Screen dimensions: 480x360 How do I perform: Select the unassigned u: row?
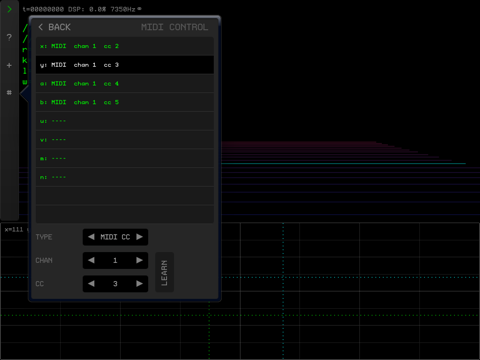[125, 121]
